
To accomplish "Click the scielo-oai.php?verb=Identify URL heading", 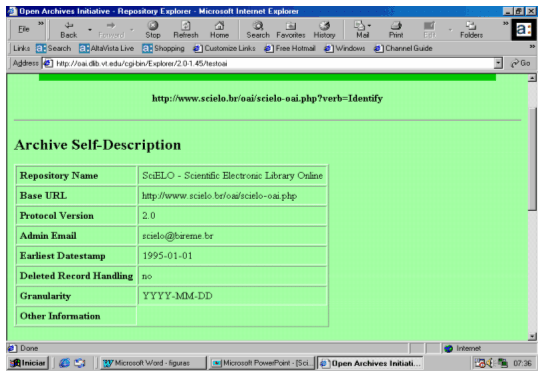I will point(267,98).
